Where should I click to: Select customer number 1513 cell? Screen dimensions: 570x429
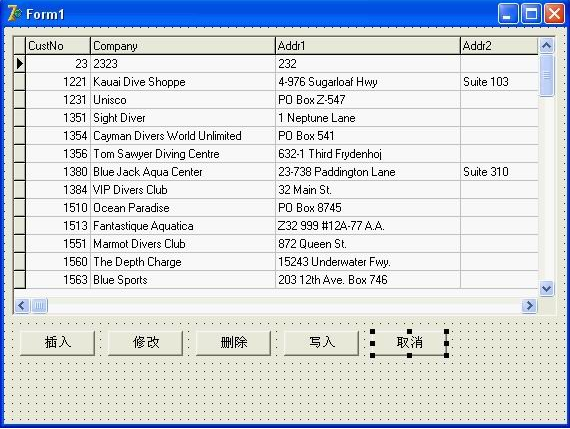58,226
